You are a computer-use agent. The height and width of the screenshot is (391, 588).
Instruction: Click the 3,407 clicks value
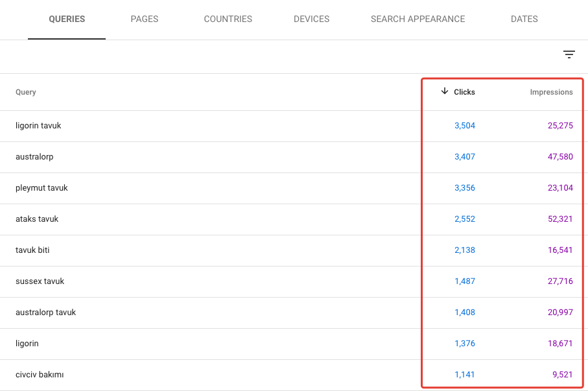tap(465, 157)
